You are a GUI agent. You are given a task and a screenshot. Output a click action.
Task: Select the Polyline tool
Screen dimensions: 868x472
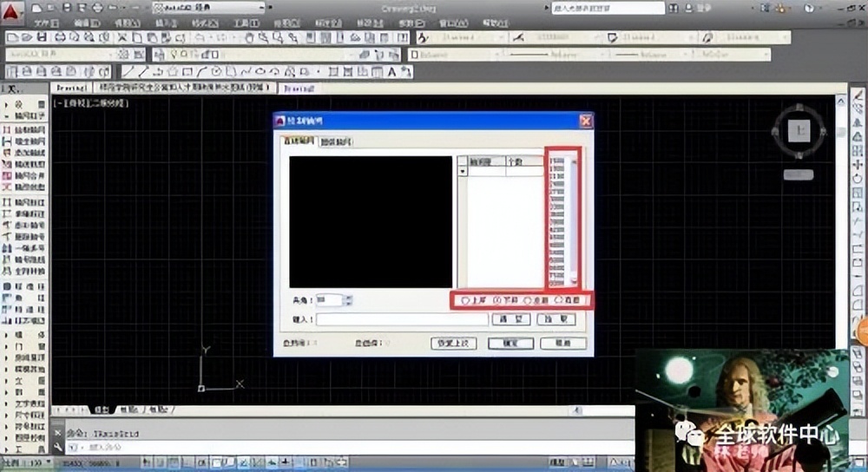tap(158, 72)
